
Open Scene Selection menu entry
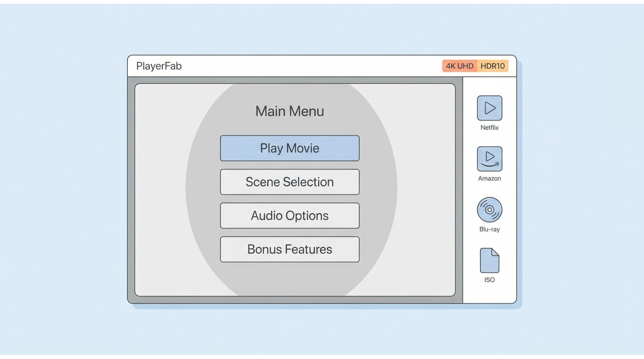point(290,182)
